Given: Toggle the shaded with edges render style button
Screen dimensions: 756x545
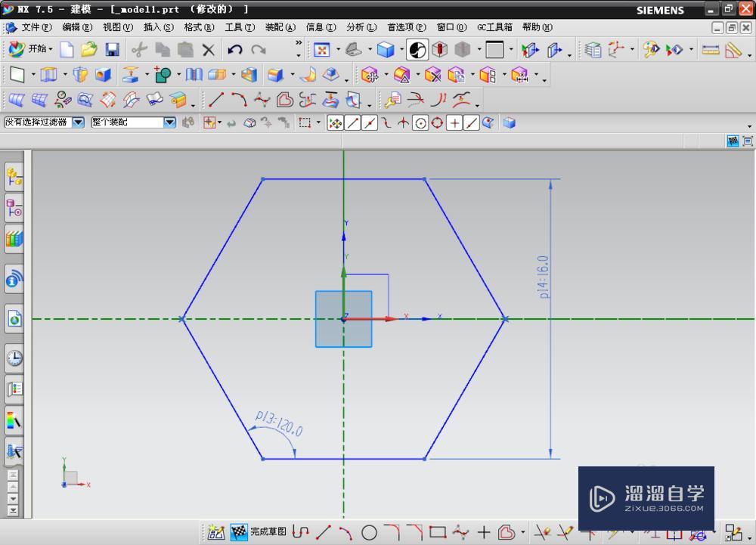Looking at the screenshot, I should tap(386, 49).
